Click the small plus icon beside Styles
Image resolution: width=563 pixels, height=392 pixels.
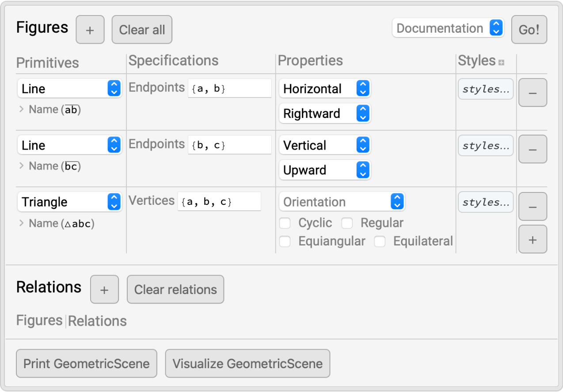click(x=501, y=63)
